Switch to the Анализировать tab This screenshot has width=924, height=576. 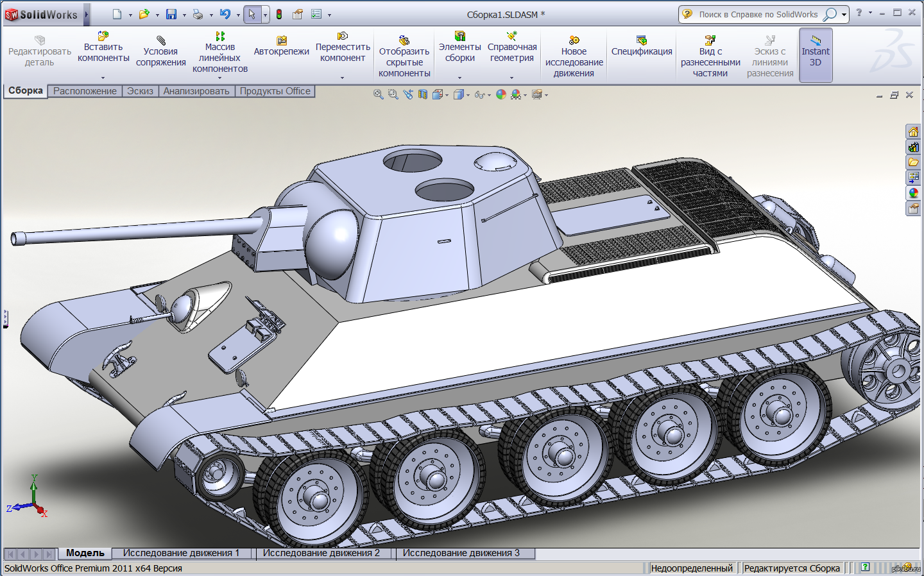(196, 91)
